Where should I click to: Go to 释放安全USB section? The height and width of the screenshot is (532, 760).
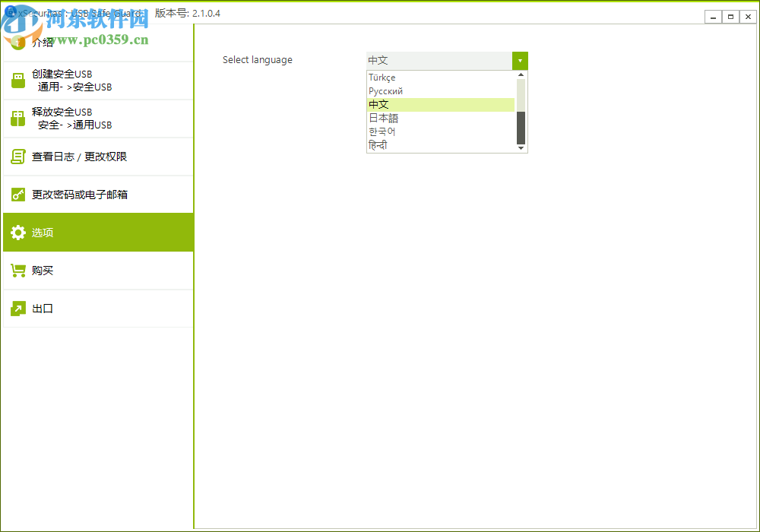click(98, 119)
